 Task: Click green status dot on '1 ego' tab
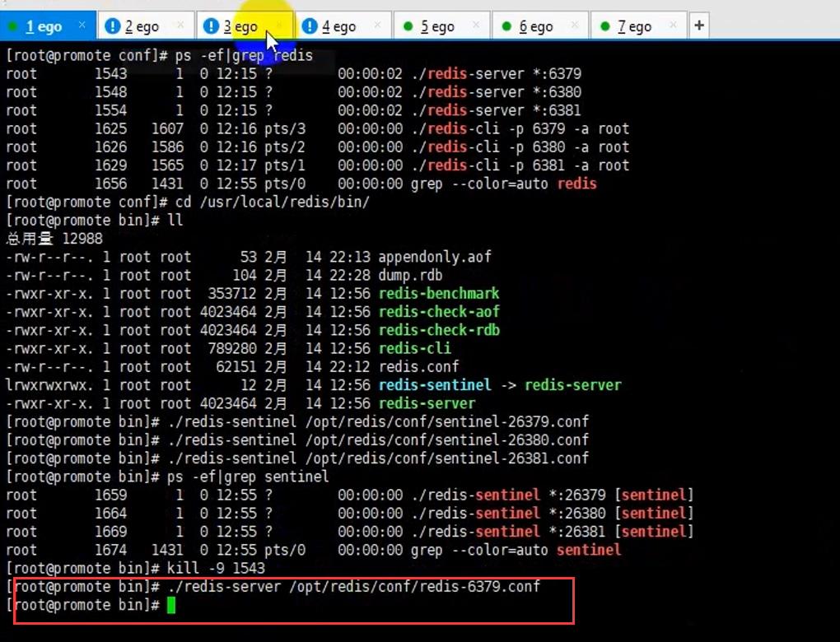(x=13, y=26)
